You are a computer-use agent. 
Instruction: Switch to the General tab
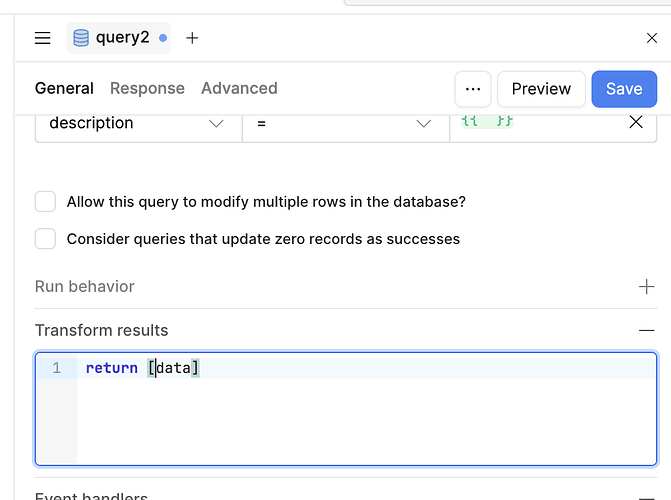64,88
